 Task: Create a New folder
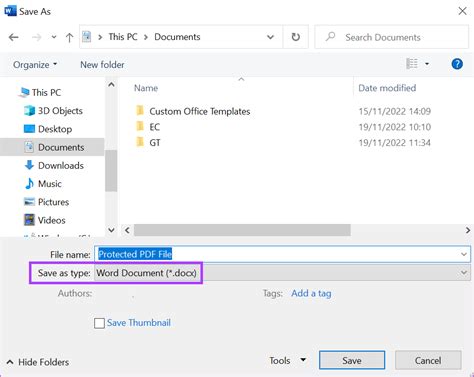(102, 65)
